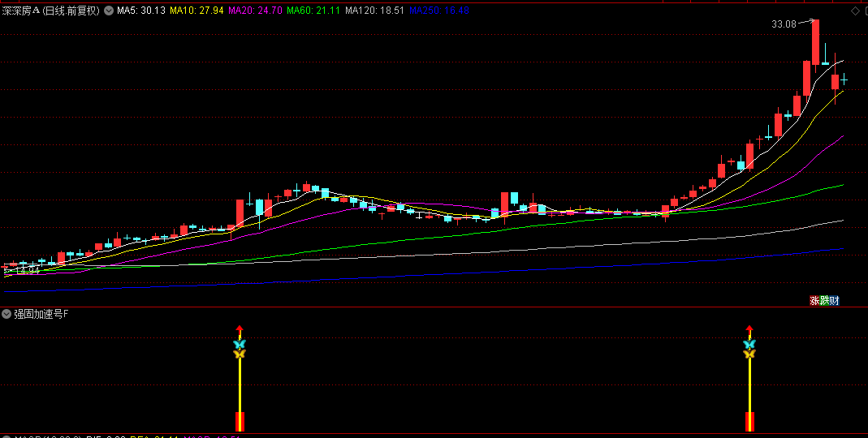Click the MA120: 18.51 label
This screenshot has height=438, width=868.
[374, 11]
